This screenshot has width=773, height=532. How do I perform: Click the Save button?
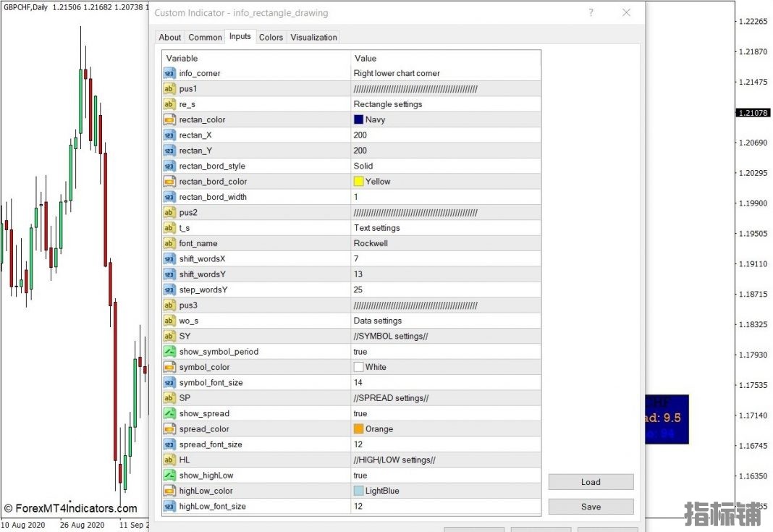tap(591, 507)
